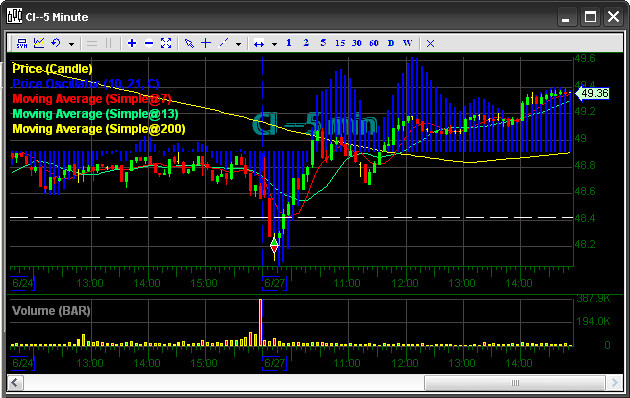Select the Weekly (W) interval
The width and height of the screenshot is (630, 398).
click(407, 43)
